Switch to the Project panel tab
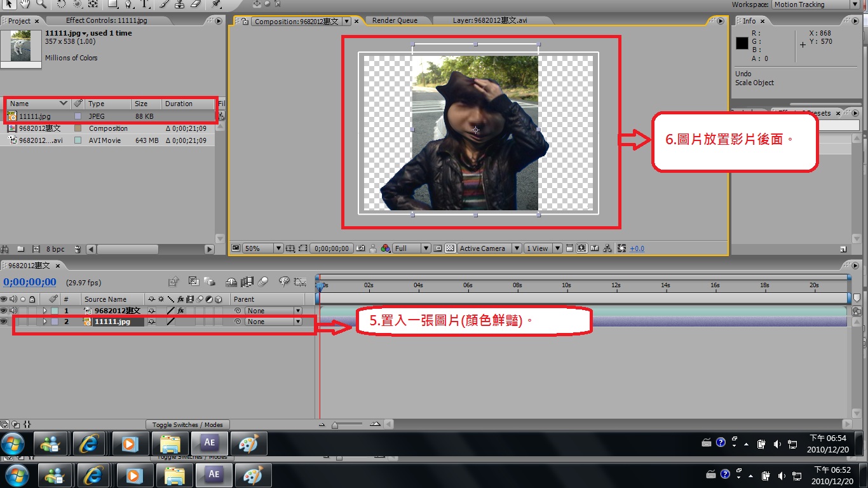The height and width of the screenshot is (488, 868). click(18, 21)
